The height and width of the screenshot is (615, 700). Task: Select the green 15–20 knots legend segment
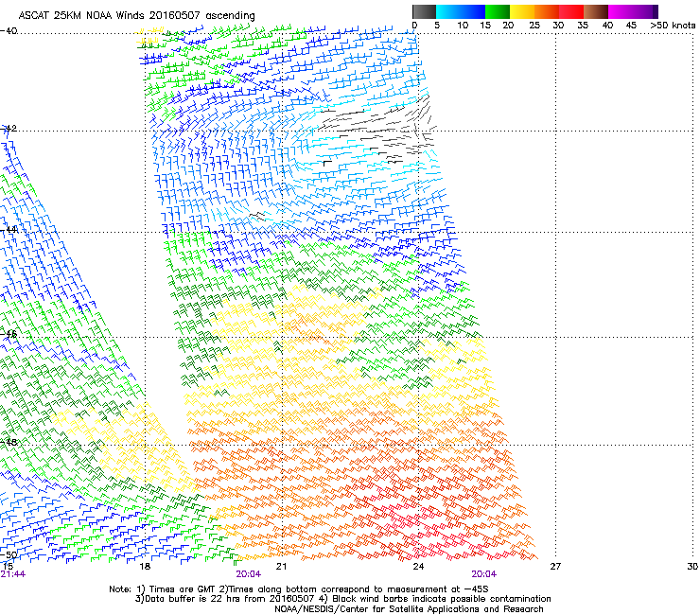498,11
